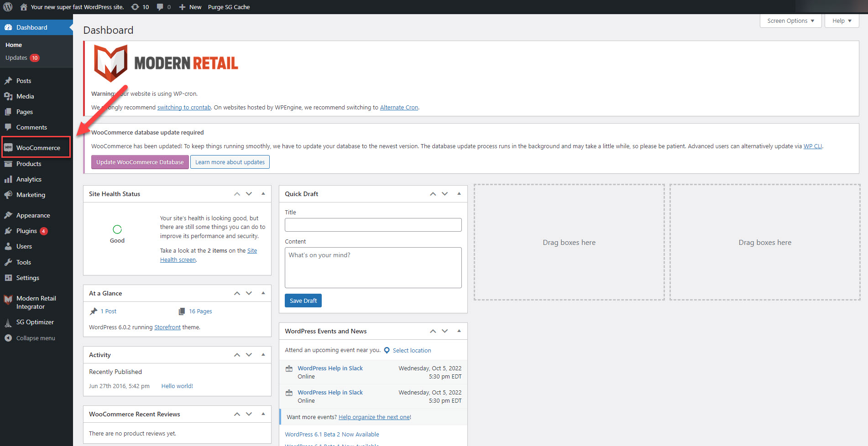Click the Settings sliders icon
Image resolution: width=868 pixels, height=446 pixels.
coord(8,278)
